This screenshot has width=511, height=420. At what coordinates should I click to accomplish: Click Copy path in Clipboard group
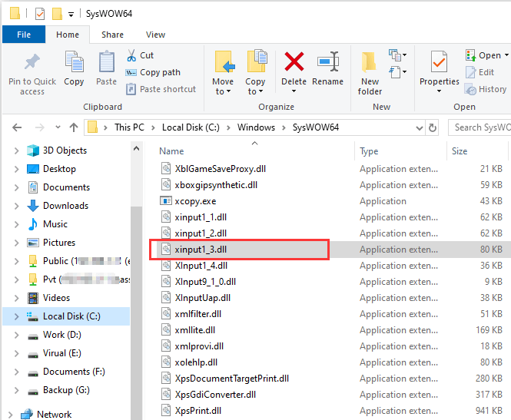click(160, 72)
